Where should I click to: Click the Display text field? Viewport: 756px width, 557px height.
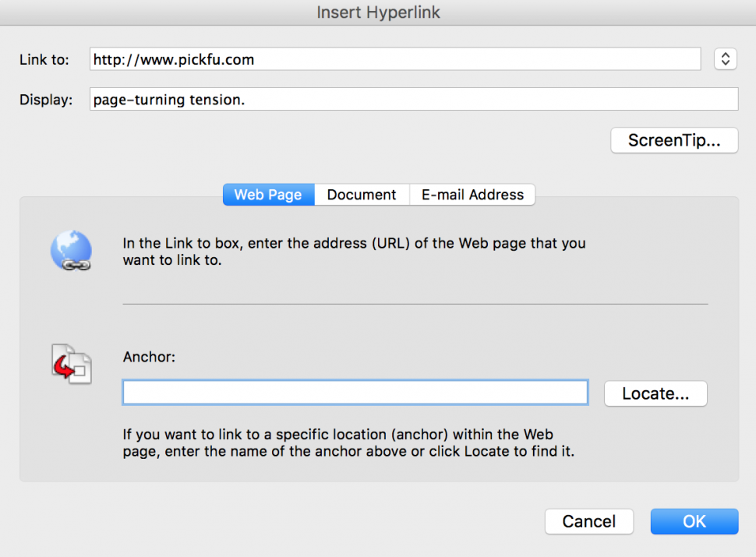(x=413, y=98)
